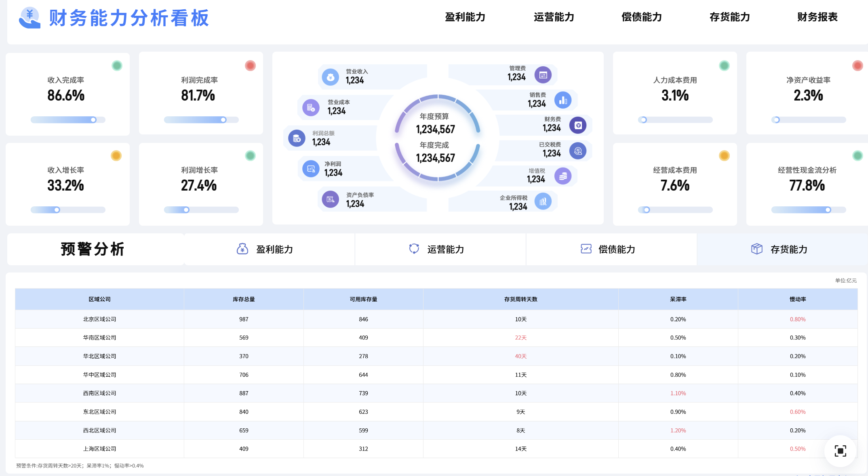Click the 年度预算 donut chart center

point(437,138)
